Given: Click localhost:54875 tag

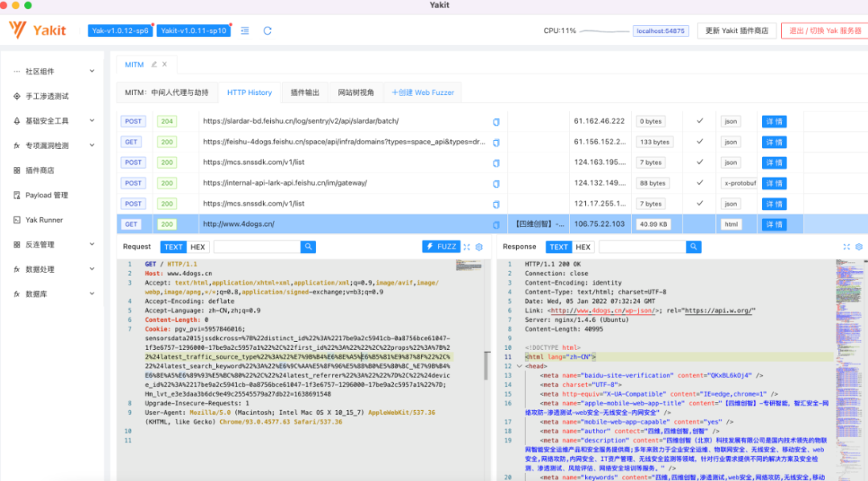Looking at the screenshot, I should [661, 31].
